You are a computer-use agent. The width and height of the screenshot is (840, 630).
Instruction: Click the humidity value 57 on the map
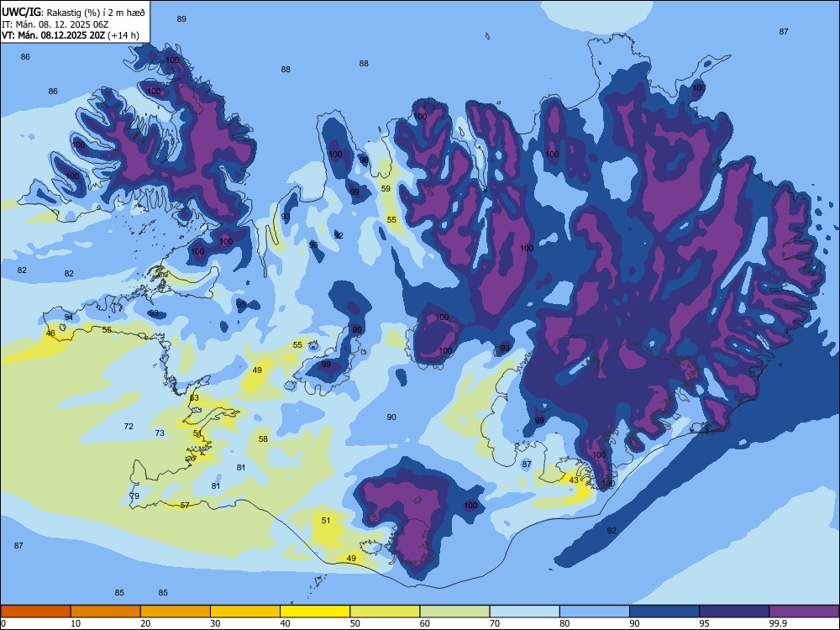185,505
